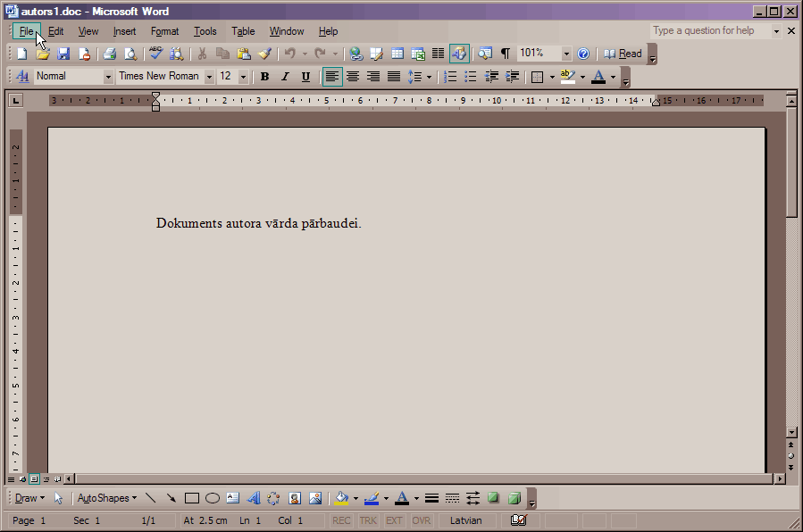
Task: Open the File menu
Action: click(x=26, y=31)
